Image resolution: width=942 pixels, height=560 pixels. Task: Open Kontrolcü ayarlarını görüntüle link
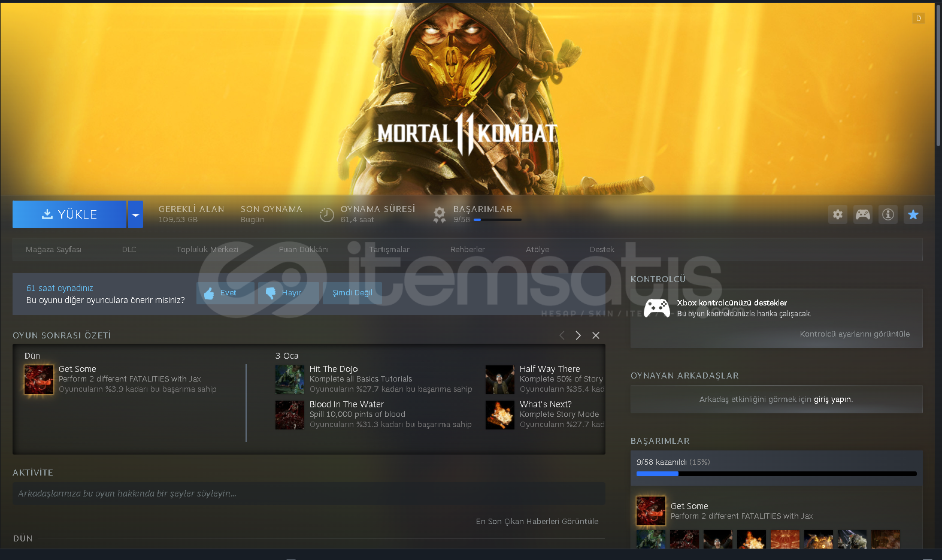[x=855, y=334]
